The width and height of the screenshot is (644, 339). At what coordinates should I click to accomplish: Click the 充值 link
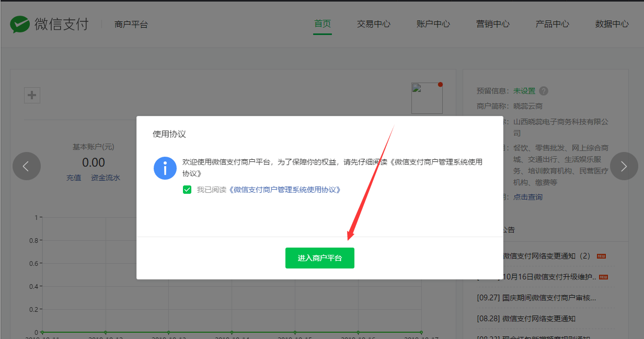[x=74, y=178]
